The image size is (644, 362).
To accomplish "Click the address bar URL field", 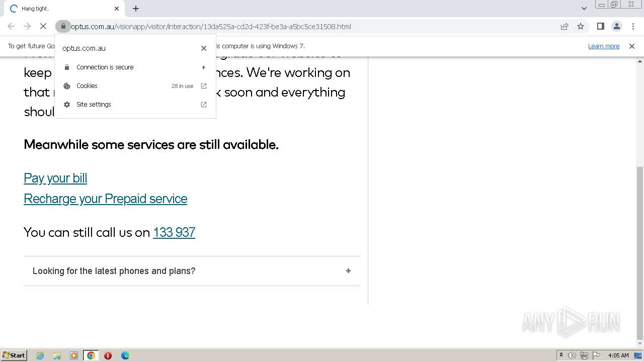I will tap(312, 26).
